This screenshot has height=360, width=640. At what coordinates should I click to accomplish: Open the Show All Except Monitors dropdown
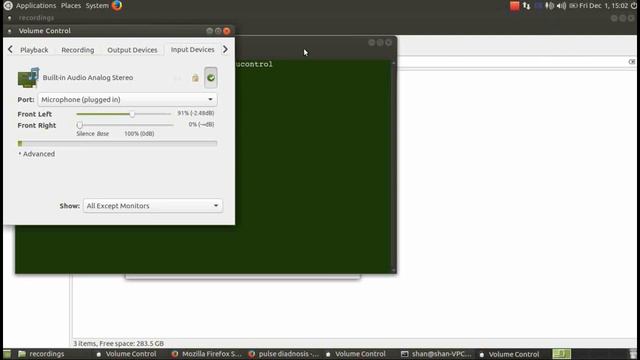(153, 206)
